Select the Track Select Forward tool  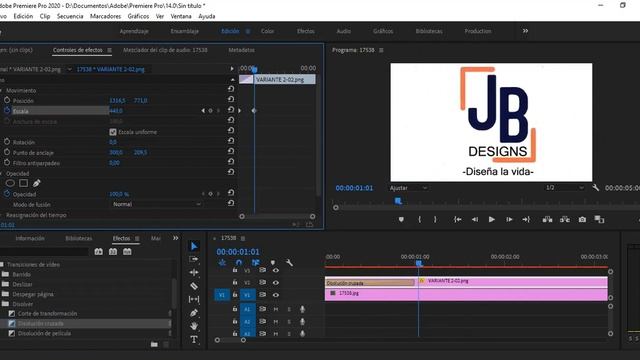click(x=194, y=259)
